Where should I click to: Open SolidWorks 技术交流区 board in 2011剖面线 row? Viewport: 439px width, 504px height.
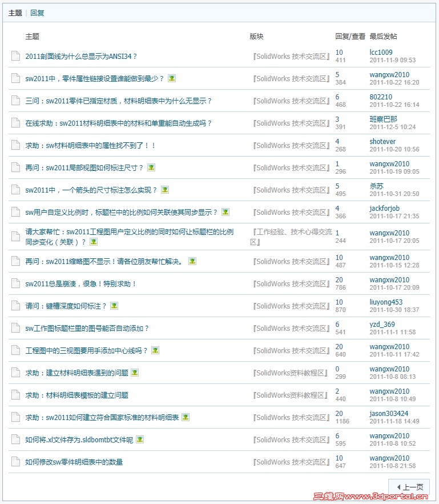(291, 57)
